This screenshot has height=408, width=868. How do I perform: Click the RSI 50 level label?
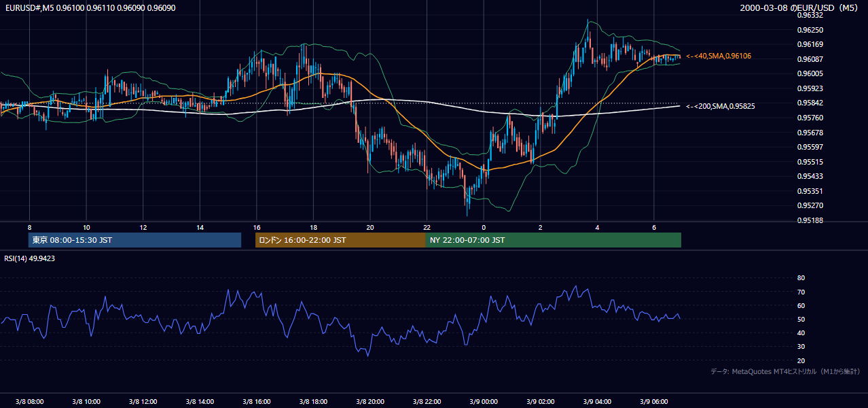801,319
